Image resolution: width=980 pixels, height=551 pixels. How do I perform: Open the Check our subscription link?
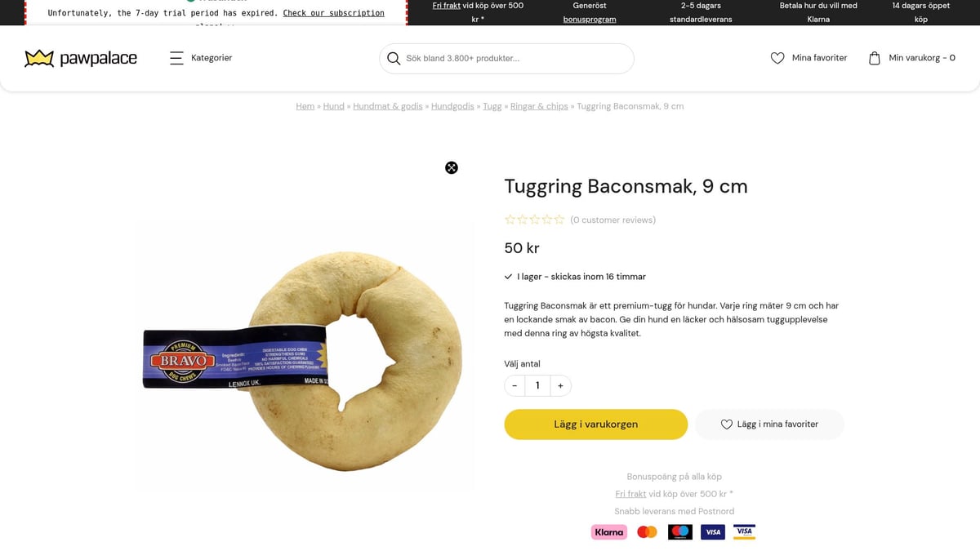(334, 13)
